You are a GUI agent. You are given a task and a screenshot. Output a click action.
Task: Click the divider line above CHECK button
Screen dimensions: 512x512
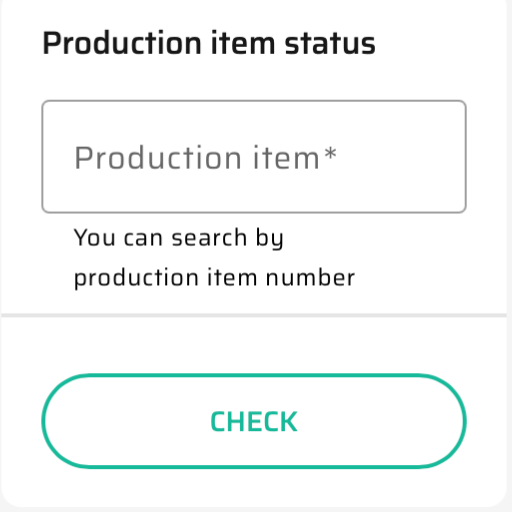coord(254,315)
